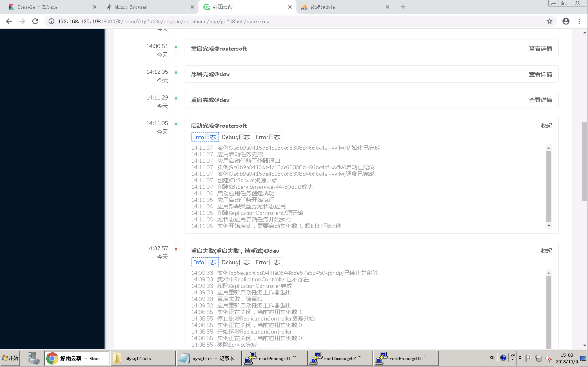588x367 pixels.
Task: Open 查看详情 for 部署完成@dev
Action: click(x=541, y=74)
